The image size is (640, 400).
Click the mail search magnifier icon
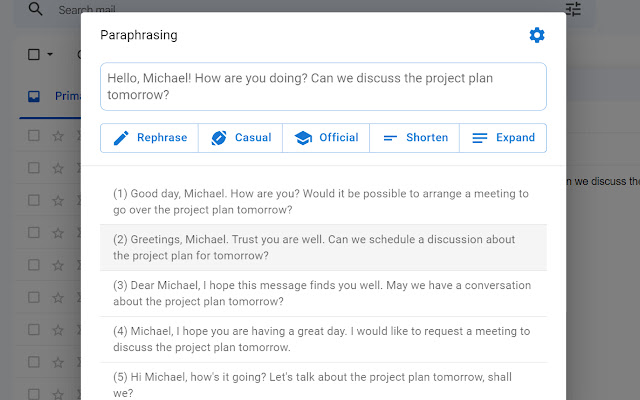(x=36, y=10)
